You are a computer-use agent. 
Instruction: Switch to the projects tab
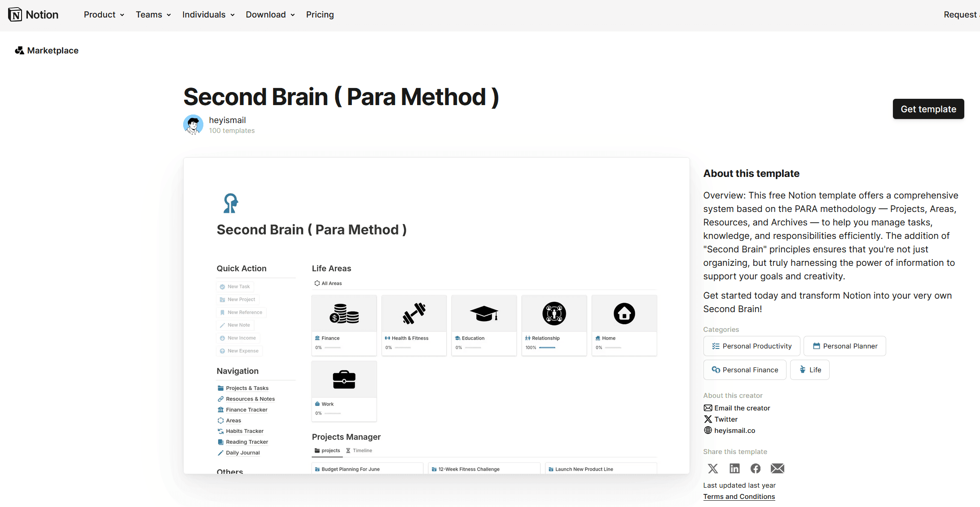point(327,451)
